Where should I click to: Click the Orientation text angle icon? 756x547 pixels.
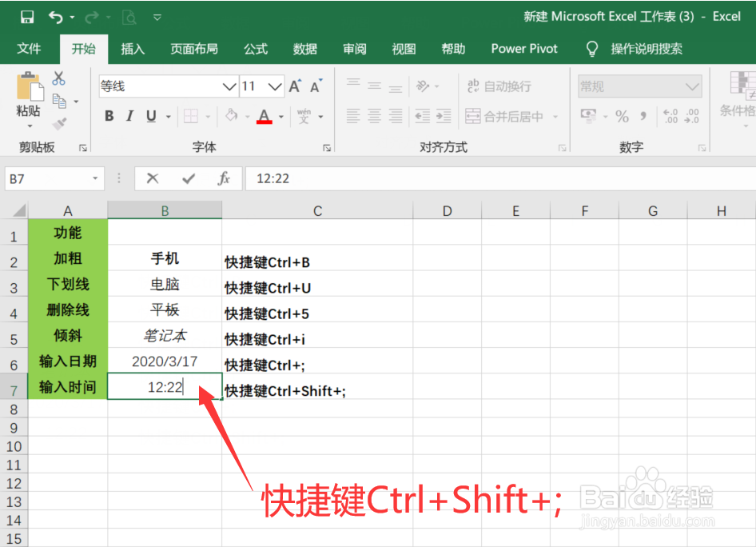click(423, 86)
